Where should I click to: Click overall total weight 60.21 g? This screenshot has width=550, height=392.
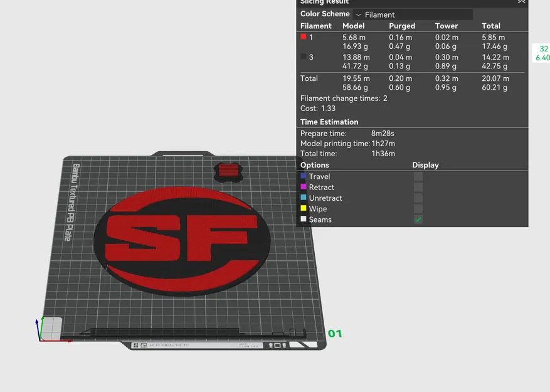(494, 87)
